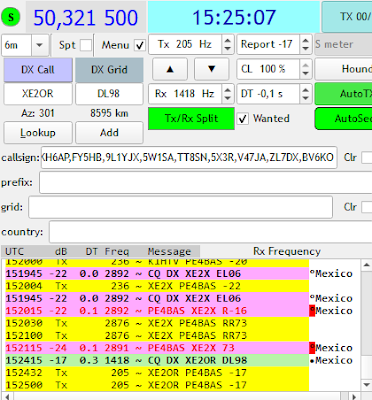Decrease CL 100 % value
Screen dimensions: 372x400
[305, 73]
